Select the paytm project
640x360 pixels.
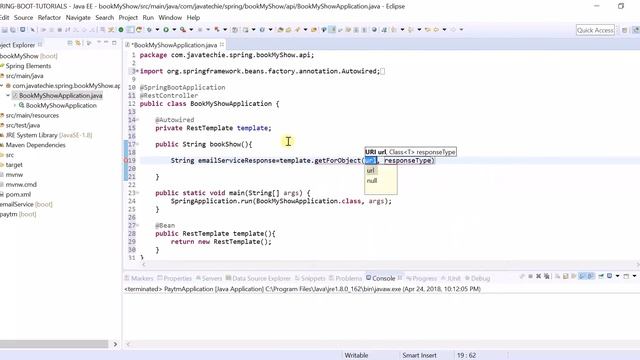click(18, 214)
